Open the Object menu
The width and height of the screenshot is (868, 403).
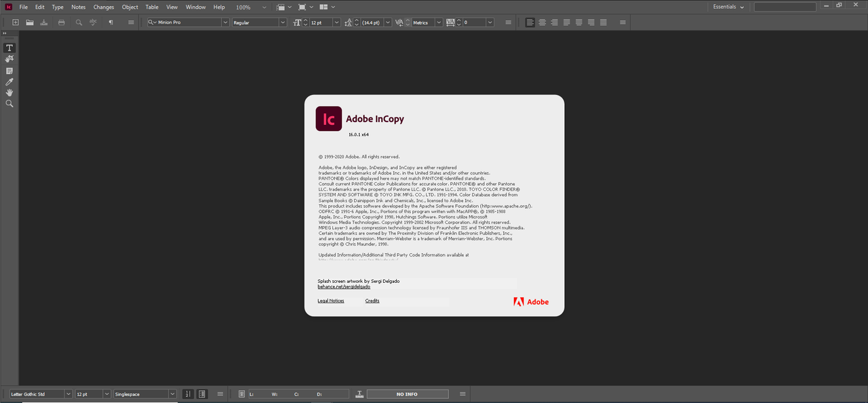tap(130, 7)
